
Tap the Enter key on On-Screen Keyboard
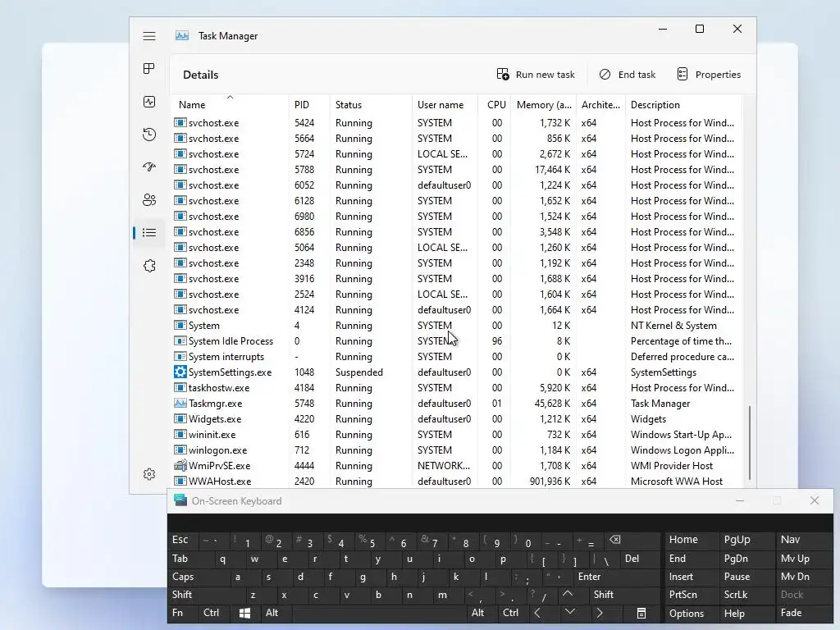pos(615,577)
